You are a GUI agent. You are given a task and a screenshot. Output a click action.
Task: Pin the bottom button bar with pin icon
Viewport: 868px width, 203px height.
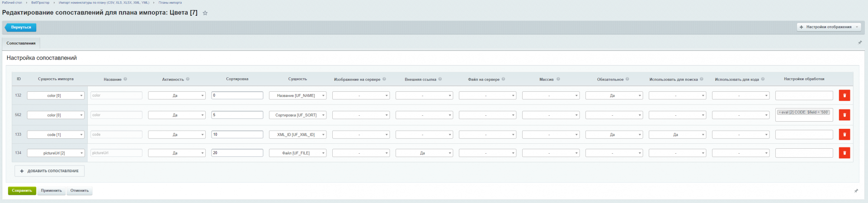856,191
